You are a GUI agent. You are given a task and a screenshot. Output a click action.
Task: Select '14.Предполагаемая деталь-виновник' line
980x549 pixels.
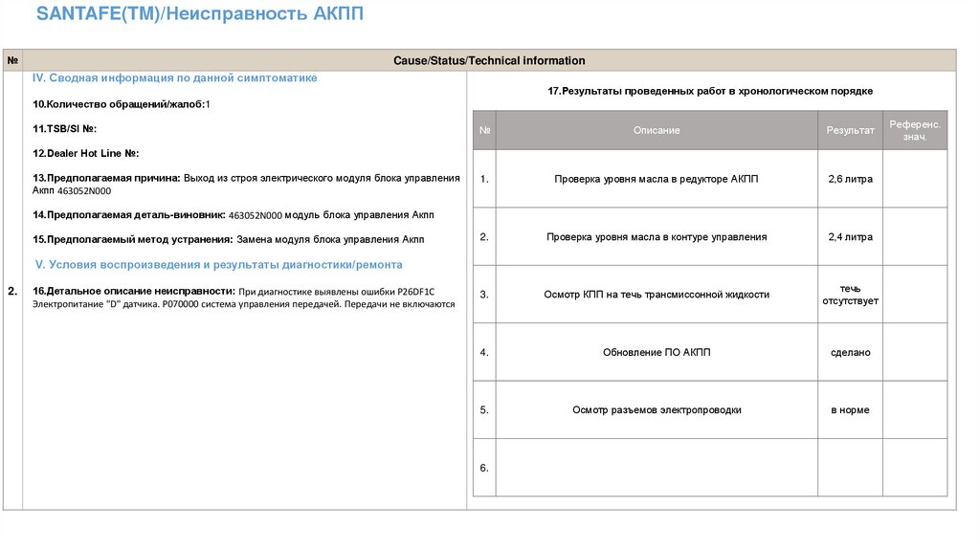click(x=234, y=215)
